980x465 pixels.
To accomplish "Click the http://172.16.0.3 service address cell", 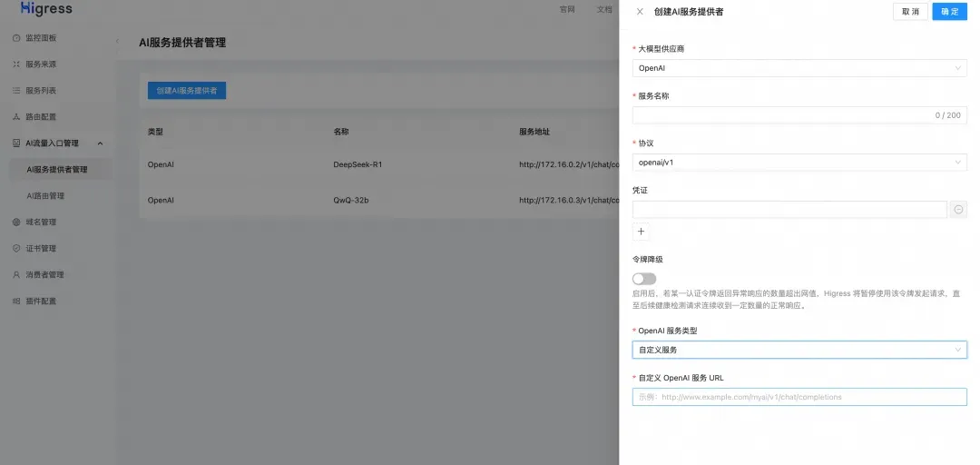I will pos(569,201).
